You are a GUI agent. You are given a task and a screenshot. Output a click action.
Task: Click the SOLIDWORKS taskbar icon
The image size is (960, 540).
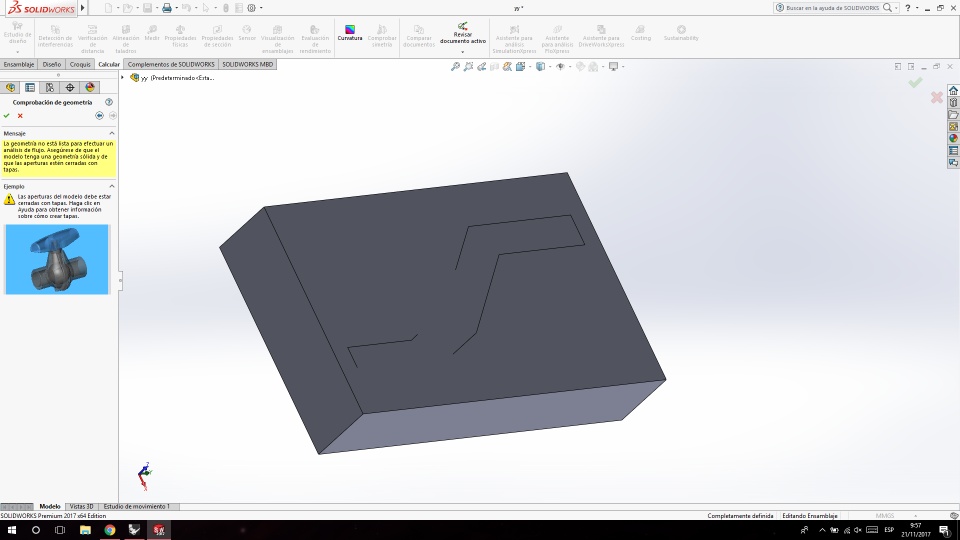(x=159, y=530)
